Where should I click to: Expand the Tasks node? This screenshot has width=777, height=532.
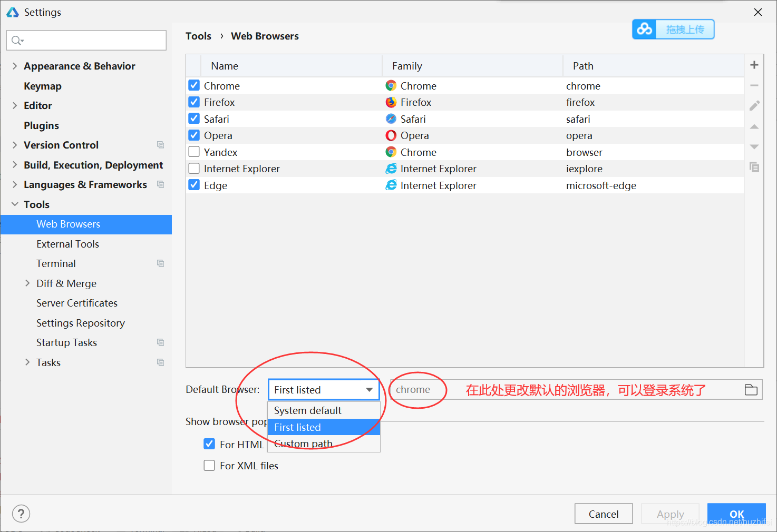coord(27,362)
